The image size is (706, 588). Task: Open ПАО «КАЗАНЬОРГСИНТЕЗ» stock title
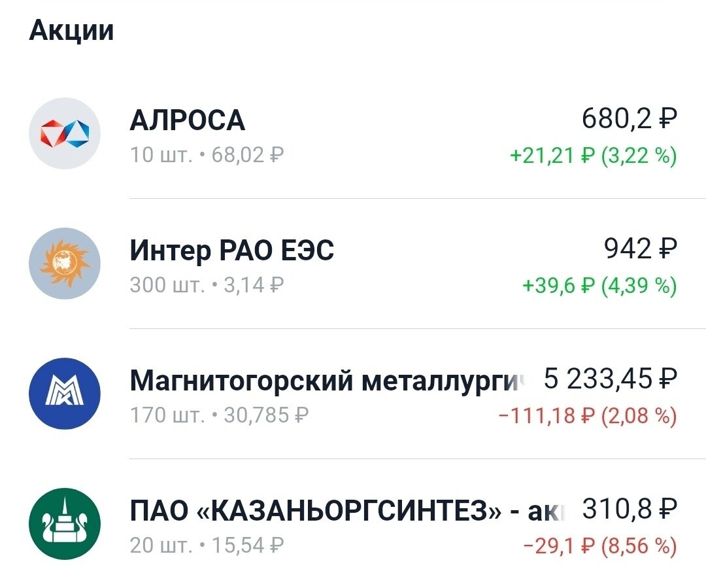point(346,511)
